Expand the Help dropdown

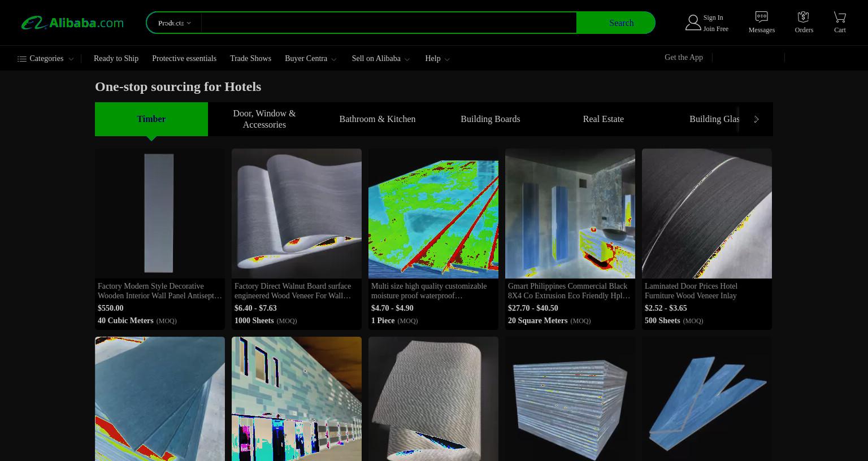tap(437, 59)
